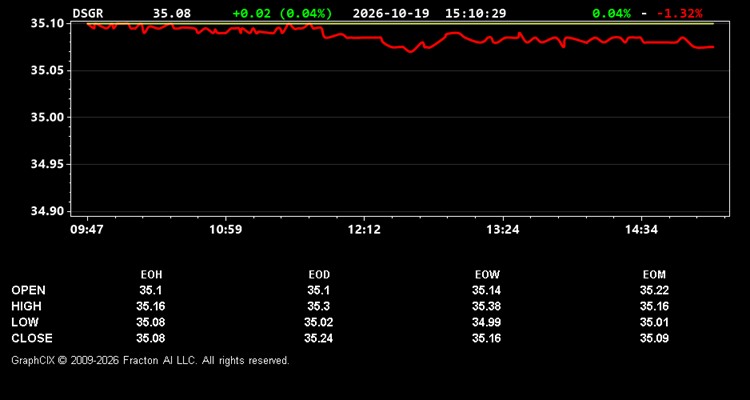This screenshot has width=750, height=400.
Task: Select the EOM LOW value 35.01
Action: tap(654, 322)
